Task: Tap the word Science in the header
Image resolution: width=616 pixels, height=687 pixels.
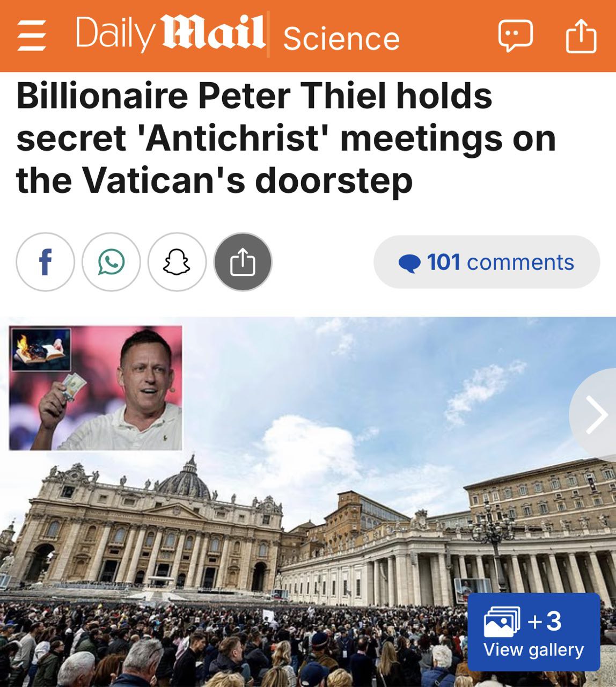Action: (341, 38)
